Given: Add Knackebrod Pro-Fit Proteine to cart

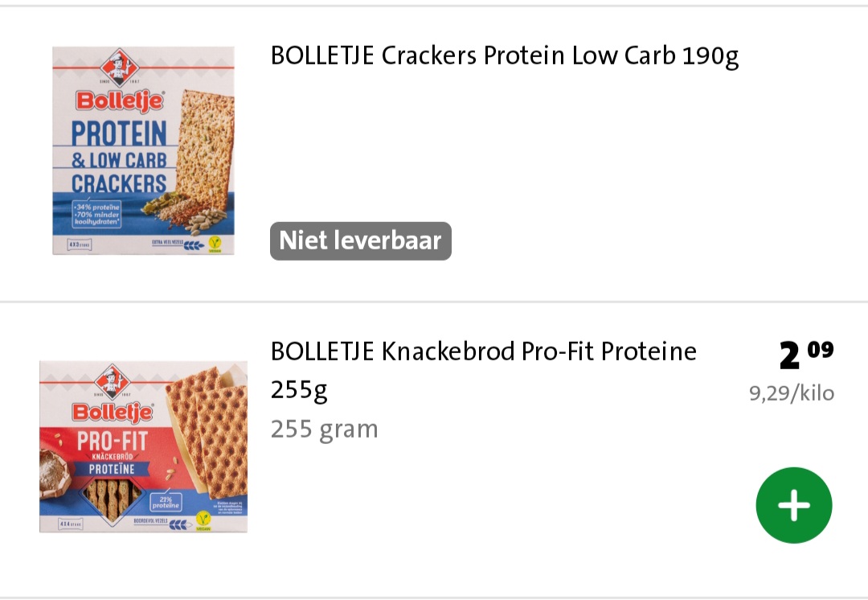Looking at the screenshot, I should pyautogui.click(x=793, y=505).
